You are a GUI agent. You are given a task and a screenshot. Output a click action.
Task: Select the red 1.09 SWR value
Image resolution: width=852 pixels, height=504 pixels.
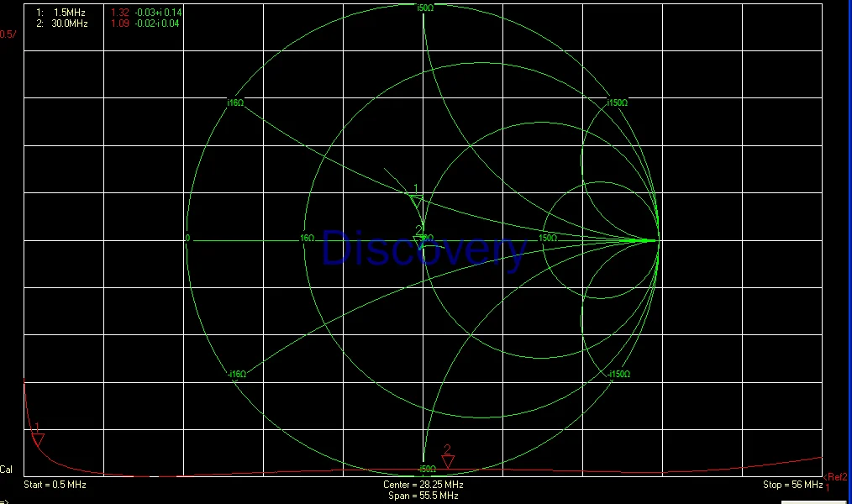(x=120, y=24)
